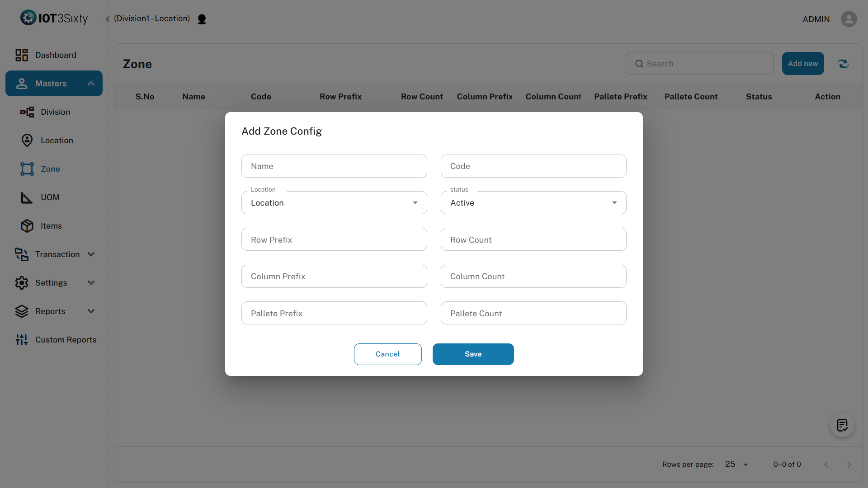Click the Division hierarchy icon

tap(27, 112)
